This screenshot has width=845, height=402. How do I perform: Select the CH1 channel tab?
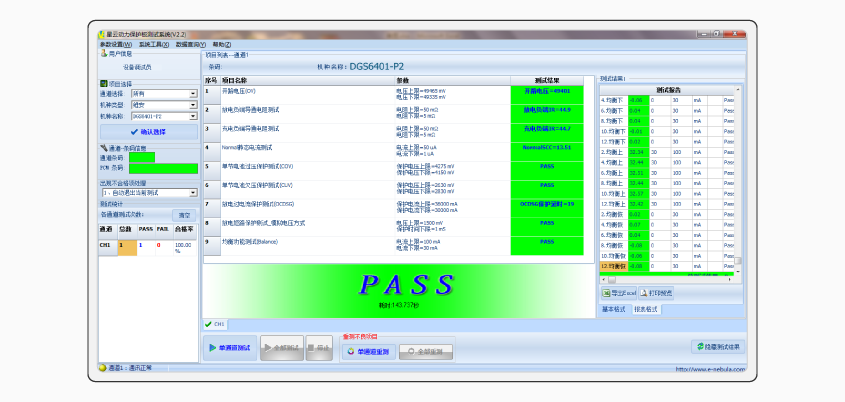[x=216, y=324]
